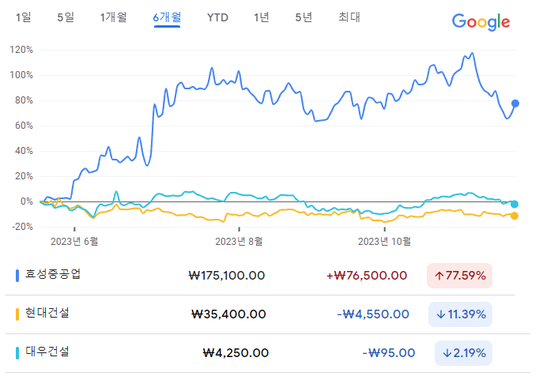Click the Google logo

481,23
